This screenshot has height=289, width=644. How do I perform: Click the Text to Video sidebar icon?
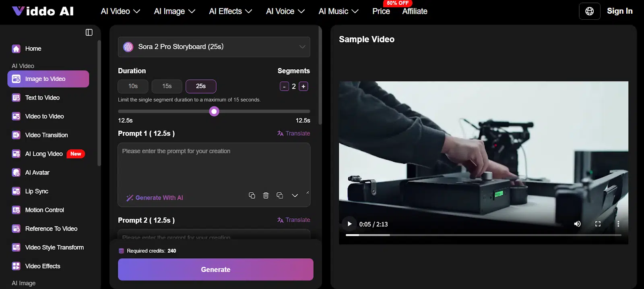(x=16, y=98)
